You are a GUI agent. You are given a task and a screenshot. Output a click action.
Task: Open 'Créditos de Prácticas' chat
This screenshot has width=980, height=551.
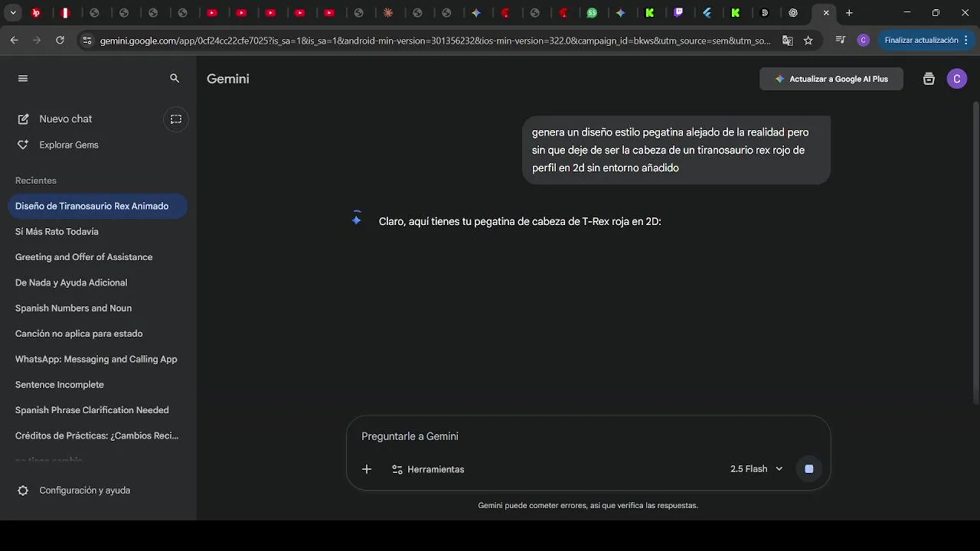coord(97,435)
